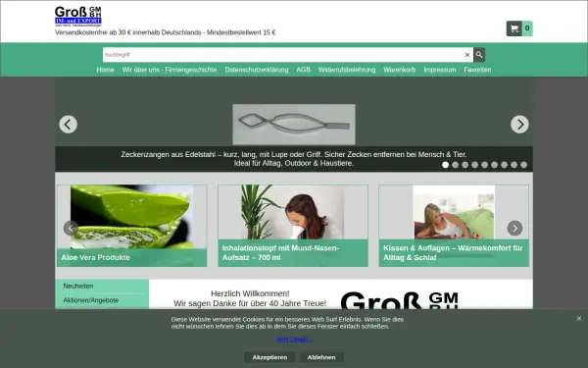Select second banner slide dot
Screen dimensions: 588x368
pyautogui.click(x=456, y=165)
